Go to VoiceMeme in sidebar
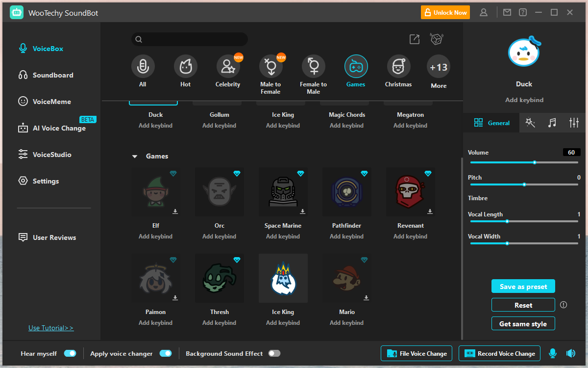 click(x=45, y=102)
